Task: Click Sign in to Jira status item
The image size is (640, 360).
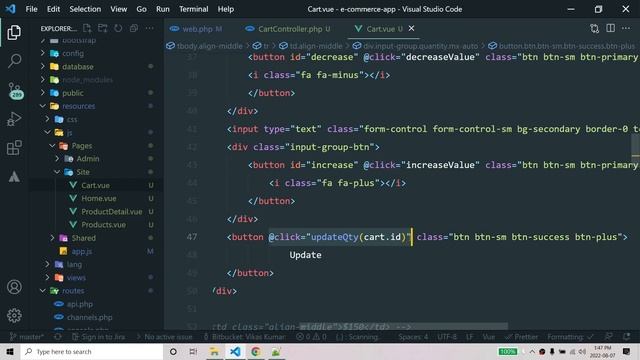Action: pos(98,337)
